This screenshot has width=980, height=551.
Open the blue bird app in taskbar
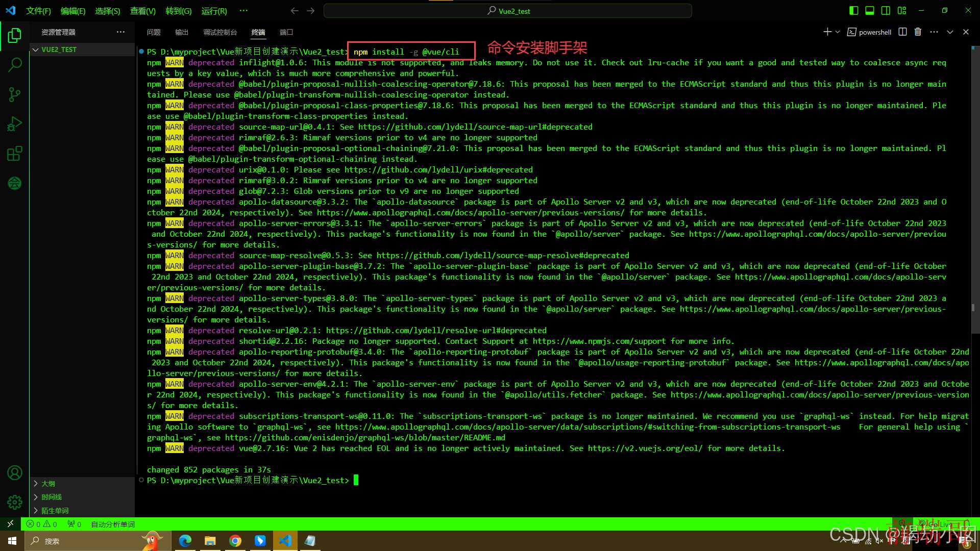click(260, 541)
